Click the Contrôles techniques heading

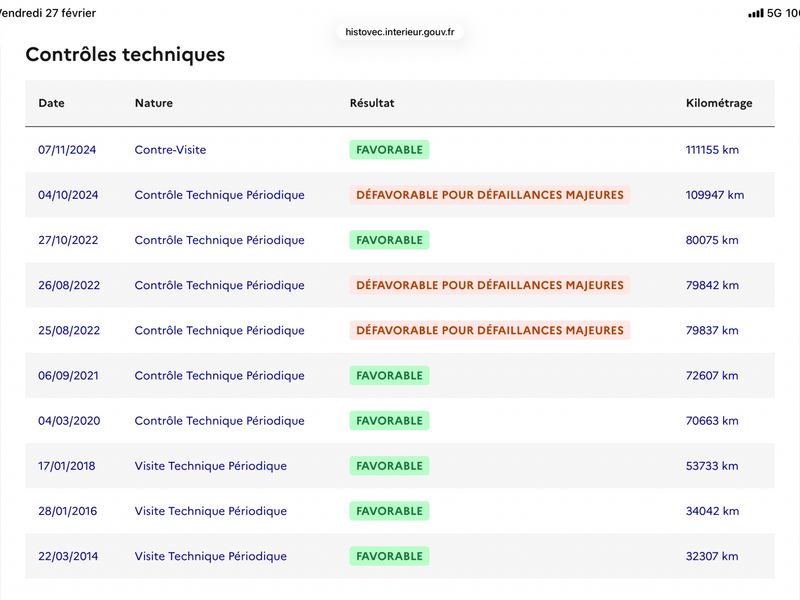pos(125,55)
